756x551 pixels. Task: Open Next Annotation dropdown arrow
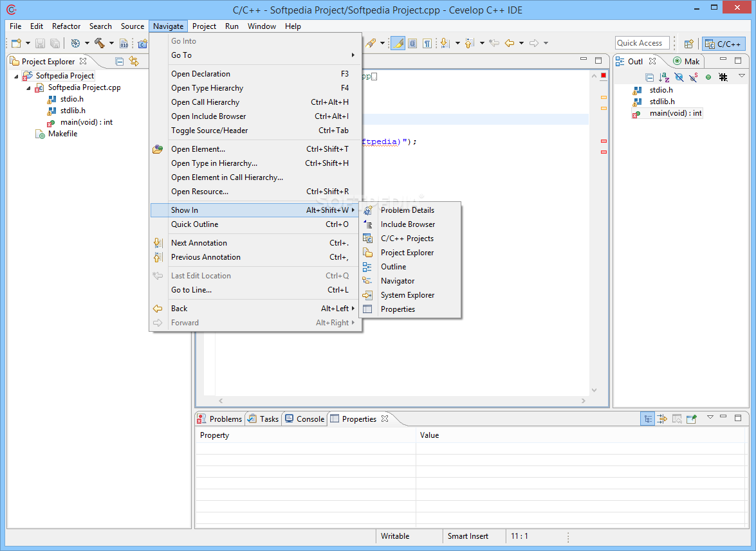457,43
